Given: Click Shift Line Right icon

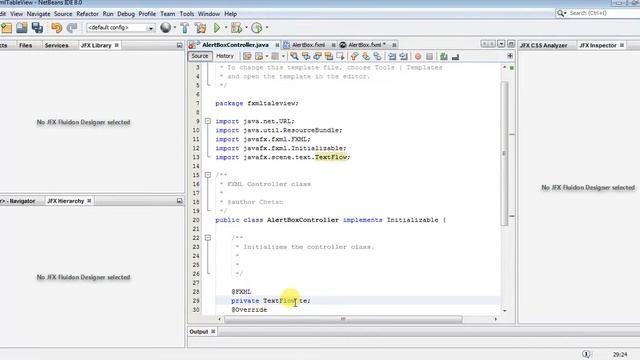Looking at the screenshot, I should [x=404, y=56].
